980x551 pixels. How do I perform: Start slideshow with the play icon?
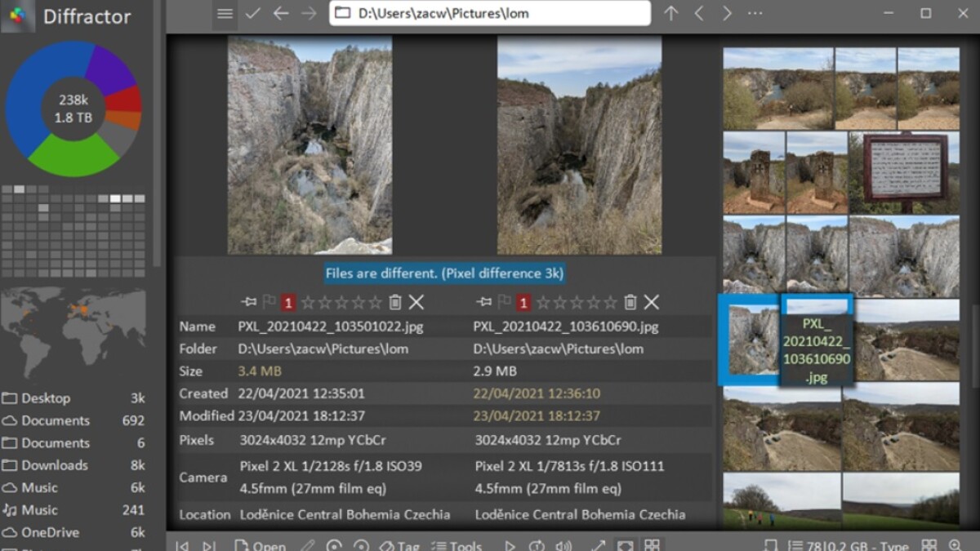coord(510,545)
